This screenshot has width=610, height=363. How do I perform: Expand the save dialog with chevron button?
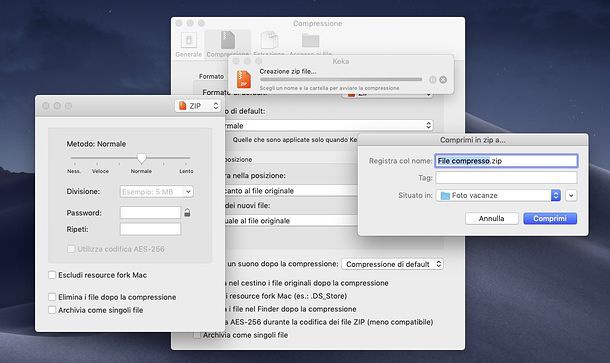[571, 195]
